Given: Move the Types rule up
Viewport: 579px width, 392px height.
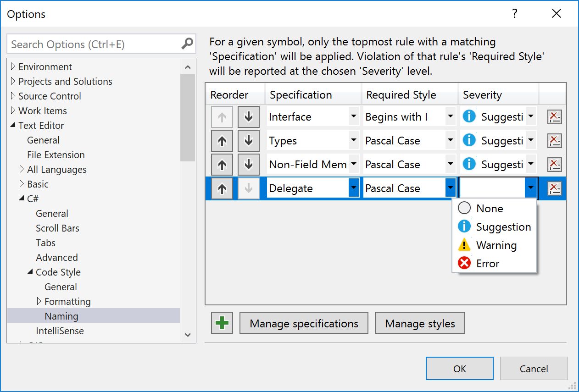Looking at the screenshot, I should (222, 141).
